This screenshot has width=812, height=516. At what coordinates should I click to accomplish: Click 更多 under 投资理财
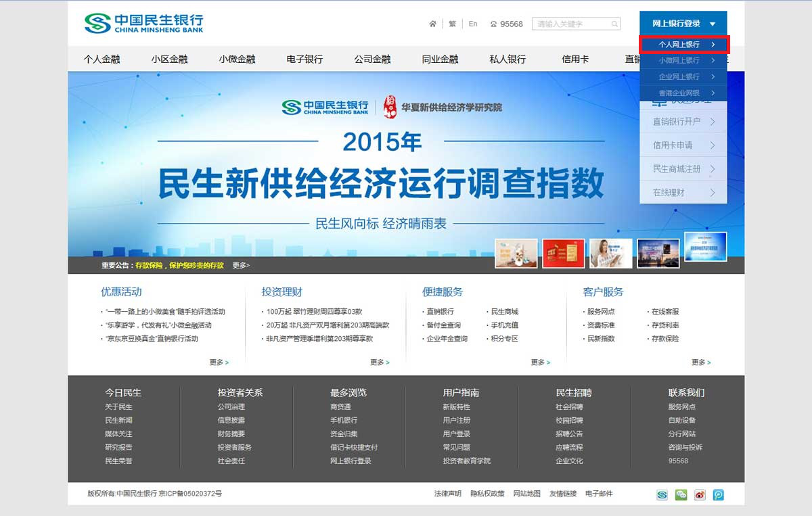coord(380,362)
